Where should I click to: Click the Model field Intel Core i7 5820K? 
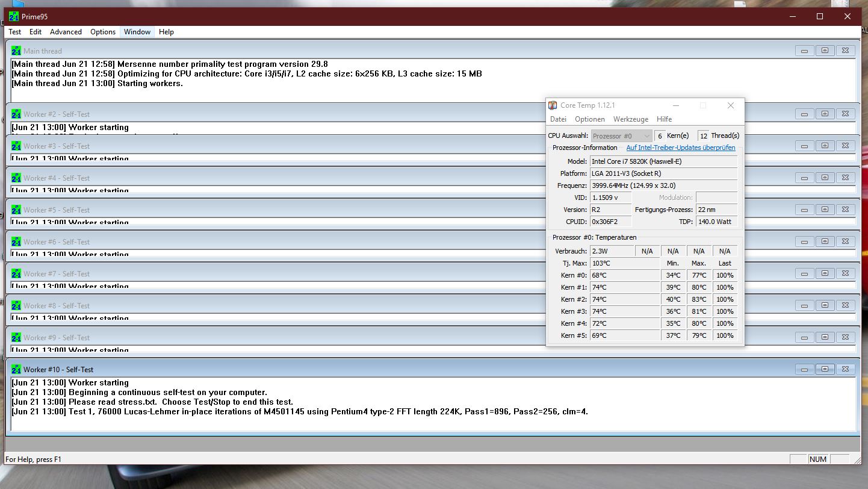tap(663, 161)
